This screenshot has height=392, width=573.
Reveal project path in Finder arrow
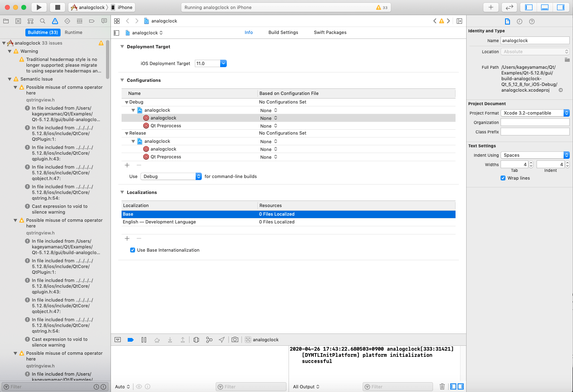561,90
